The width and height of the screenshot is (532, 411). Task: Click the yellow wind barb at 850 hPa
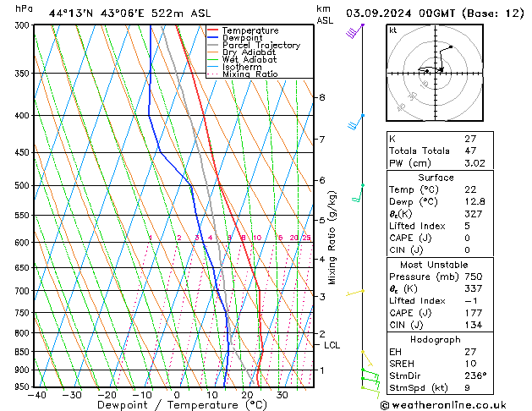coord(367,359)
